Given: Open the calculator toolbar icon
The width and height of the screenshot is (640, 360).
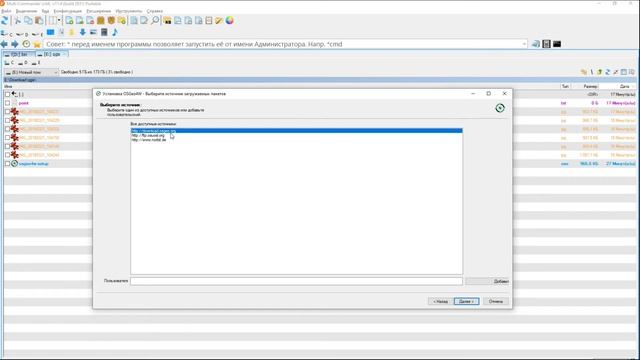Looking at the screenshot, I should pos(104,32).
